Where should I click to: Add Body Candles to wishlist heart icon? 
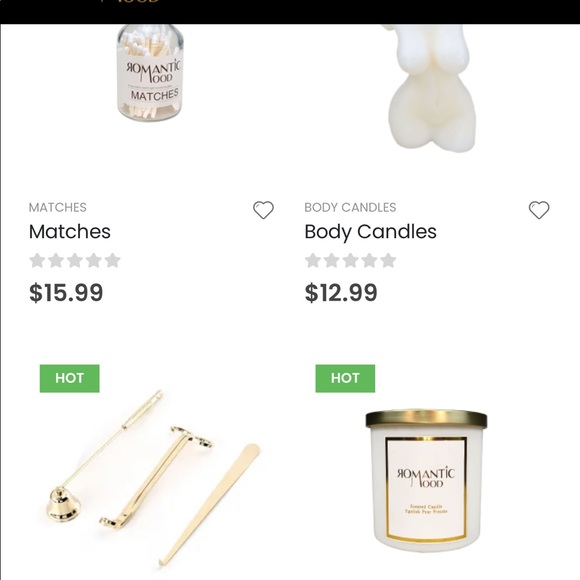click(x=539, y=210)
